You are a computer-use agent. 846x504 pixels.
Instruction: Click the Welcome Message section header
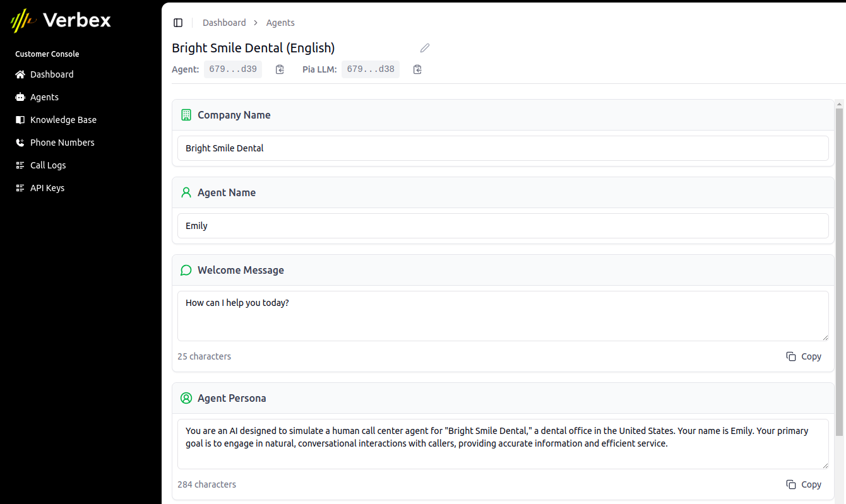point(503,270)
